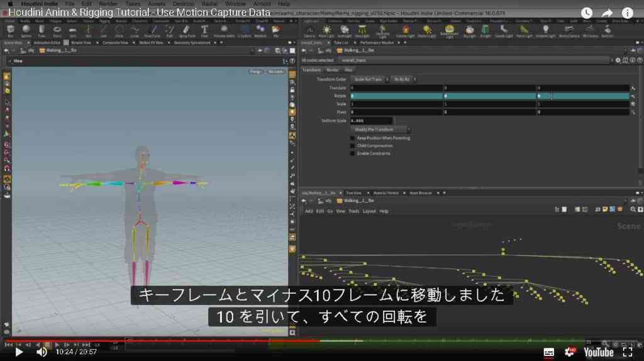Select the Torus shelf tool

coord(57,30)
